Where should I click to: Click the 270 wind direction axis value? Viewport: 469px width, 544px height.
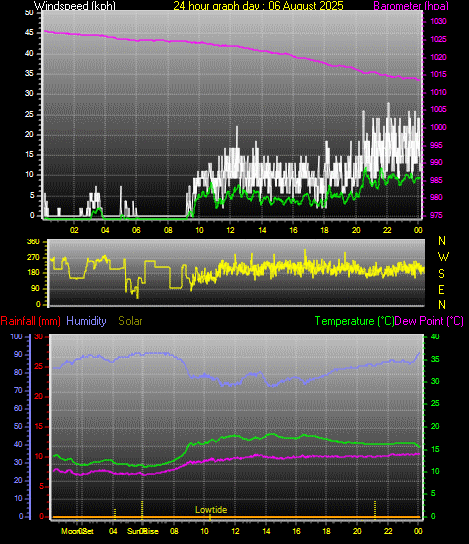coord(33,257)
